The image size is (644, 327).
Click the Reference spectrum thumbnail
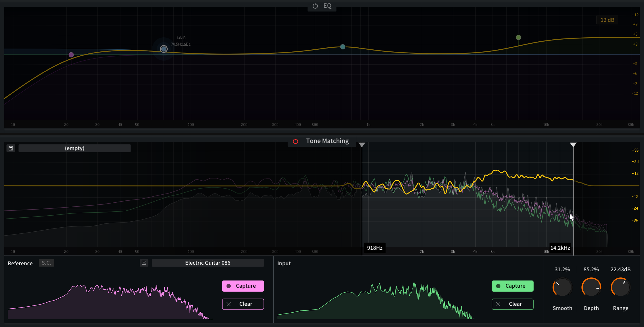[x=110, y=301]
